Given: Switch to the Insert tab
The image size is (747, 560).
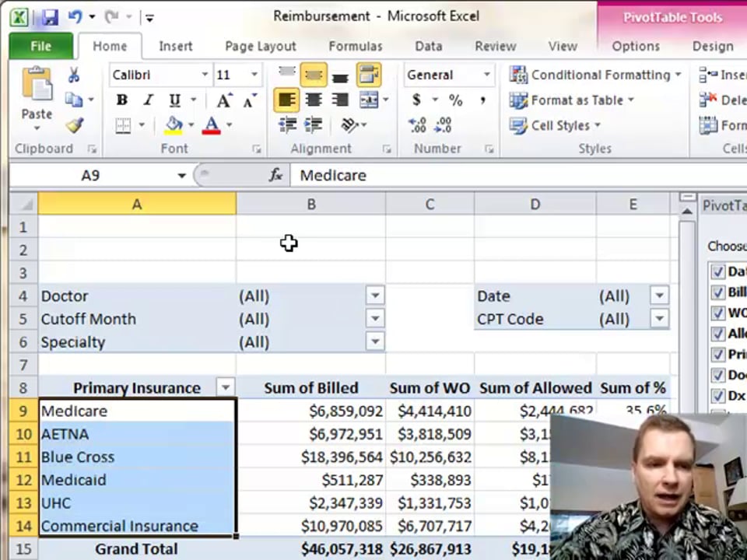Looking at the screenshot, I should pyautogui.click(x=175, y=46).
